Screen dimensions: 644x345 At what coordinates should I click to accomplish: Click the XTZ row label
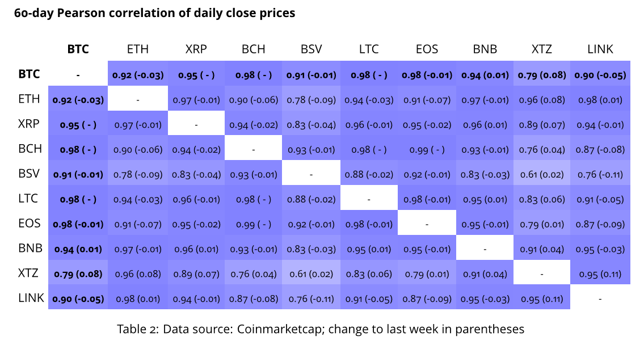28,273
